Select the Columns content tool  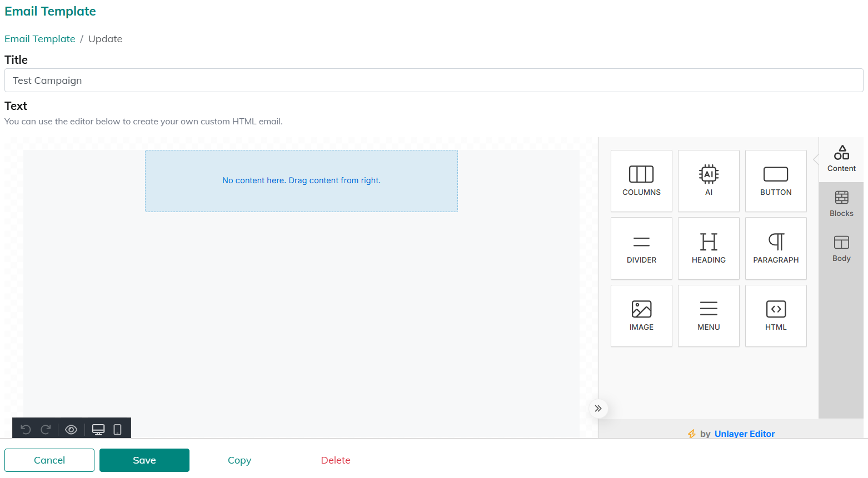coord(641,181)
